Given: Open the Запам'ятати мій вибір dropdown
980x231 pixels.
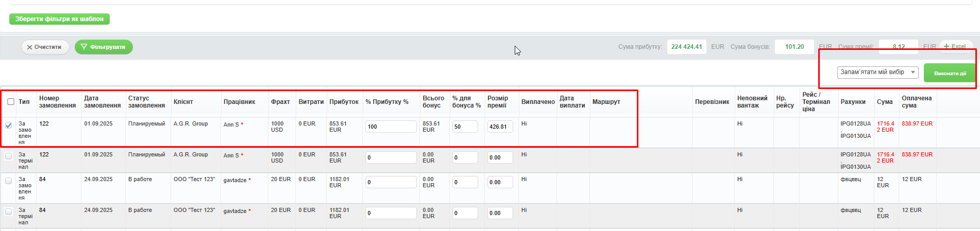Looking at the screenshot, I should [877, 73].
